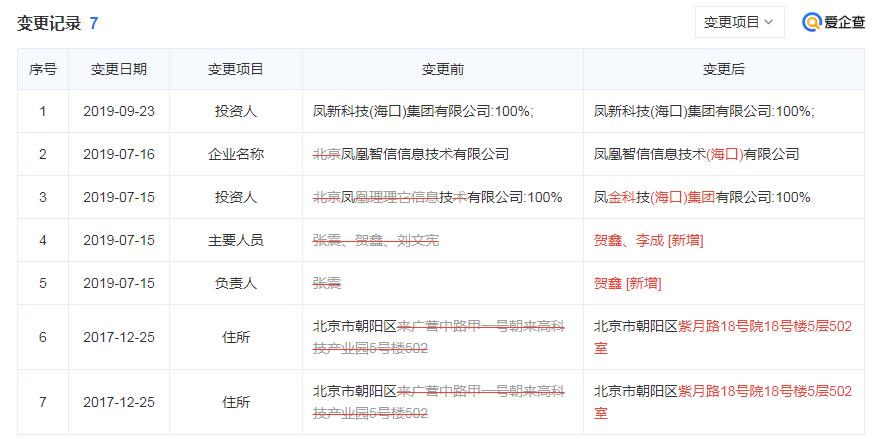Click the 序号 column header
This screenshot has width=873, height=439.
(43, 69)
